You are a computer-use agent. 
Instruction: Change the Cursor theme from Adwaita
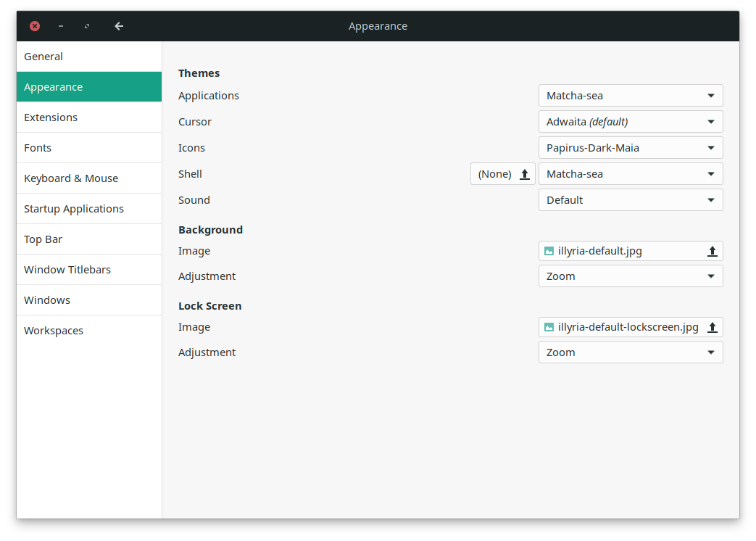coord(630,121)
